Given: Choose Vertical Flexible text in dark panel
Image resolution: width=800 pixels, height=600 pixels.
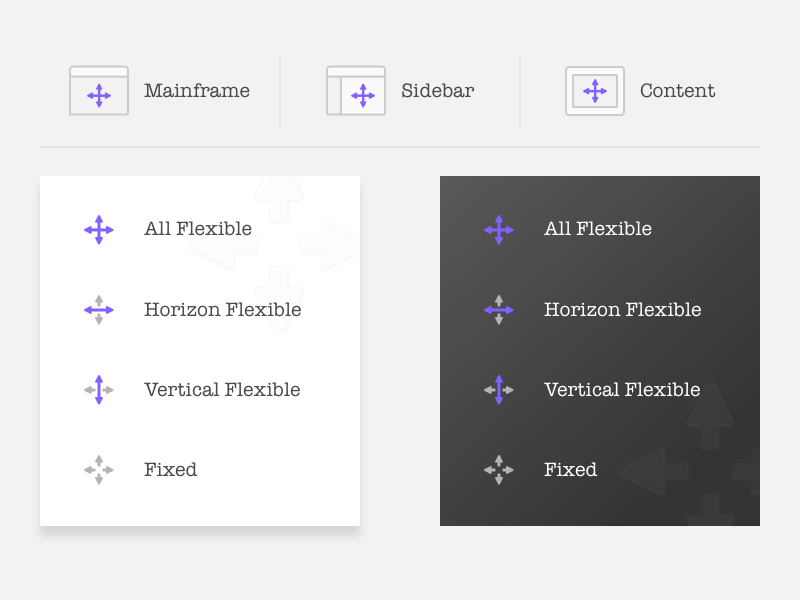Looking at the screenshot, I should tap(622, 390).
